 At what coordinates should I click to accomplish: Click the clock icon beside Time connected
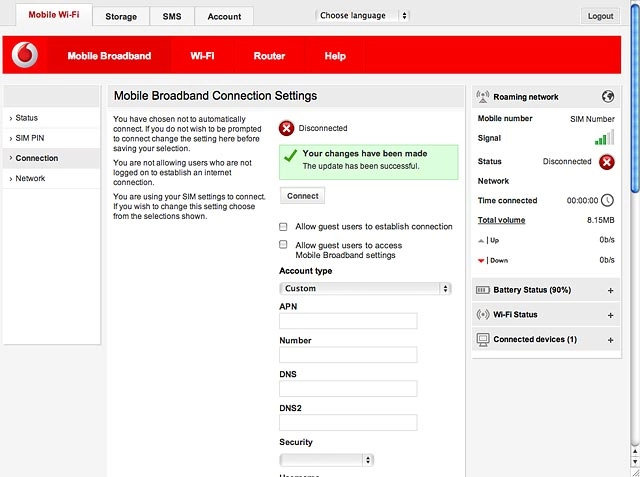(608, 200)
